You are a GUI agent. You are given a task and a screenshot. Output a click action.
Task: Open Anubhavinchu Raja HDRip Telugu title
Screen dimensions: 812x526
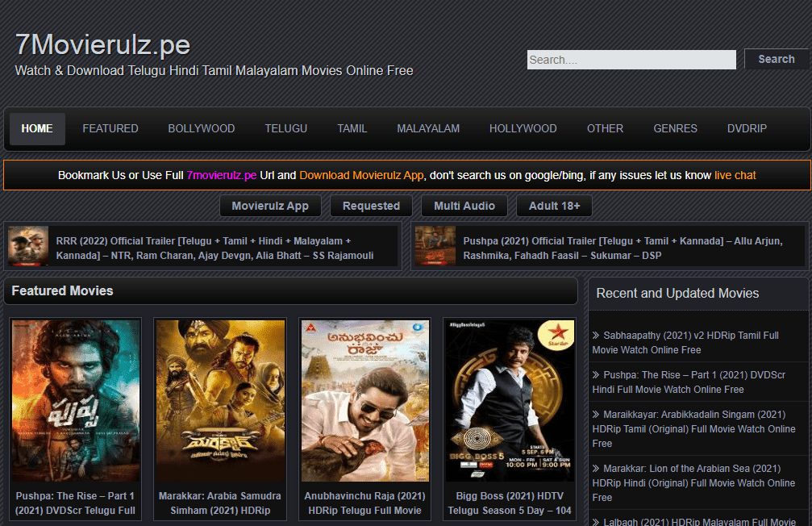click(365, 503)
